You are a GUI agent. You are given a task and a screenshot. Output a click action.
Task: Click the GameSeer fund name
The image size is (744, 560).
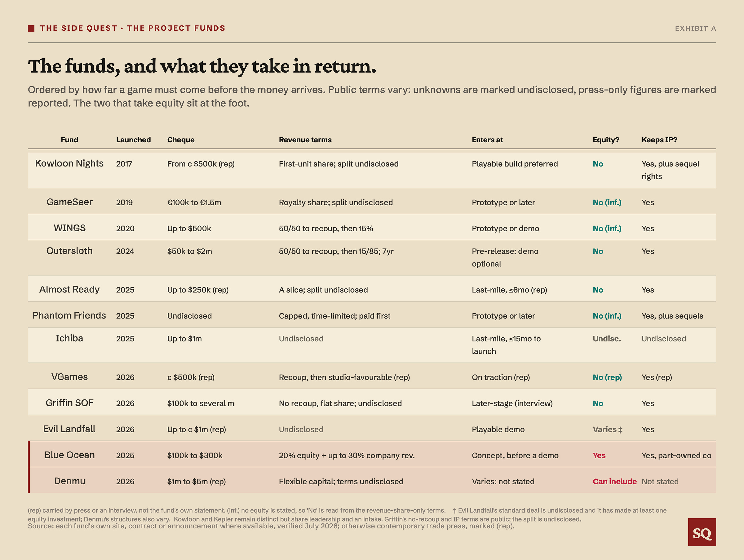click(x=69, y=202)
